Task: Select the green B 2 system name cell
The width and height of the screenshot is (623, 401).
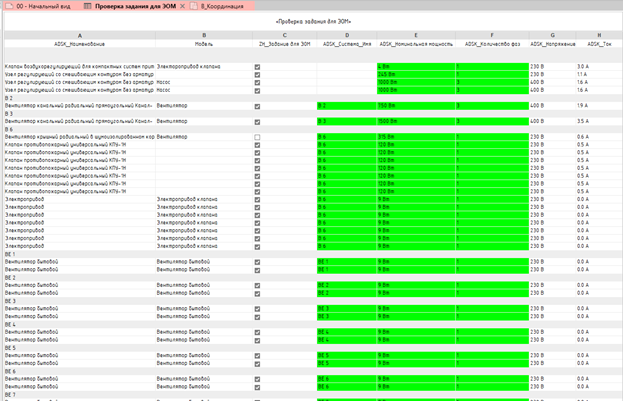Action: [x=346, y=106]
